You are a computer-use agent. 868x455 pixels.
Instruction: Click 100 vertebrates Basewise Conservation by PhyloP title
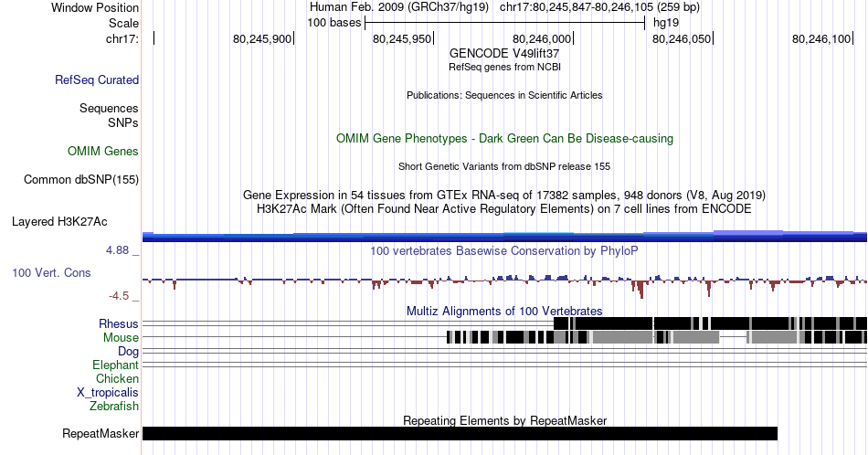pos(504,250)
